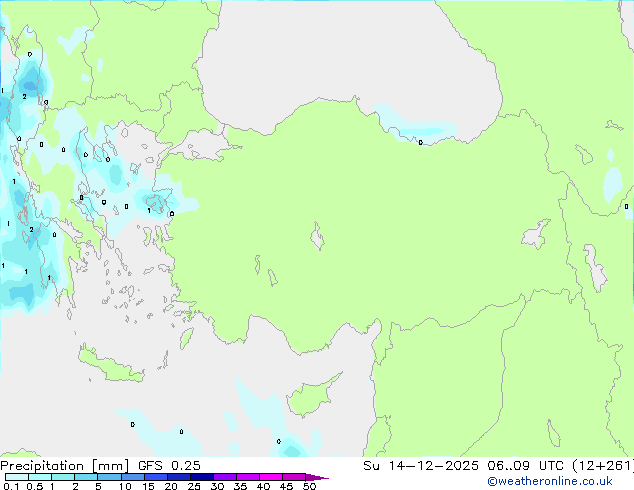The image size is (634, 490).
Task: Pick the 10–15 mm legend color swatch
Action: 132,477
